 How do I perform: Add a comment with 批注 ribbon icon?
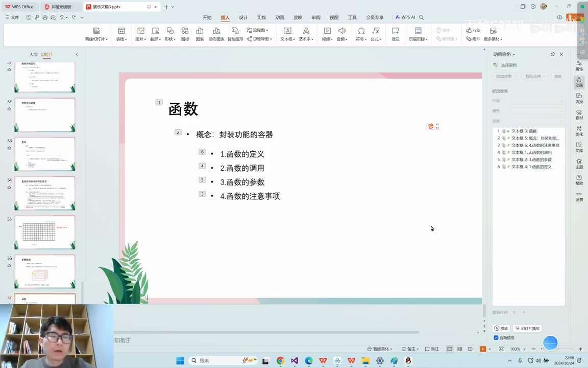(395, 31)
